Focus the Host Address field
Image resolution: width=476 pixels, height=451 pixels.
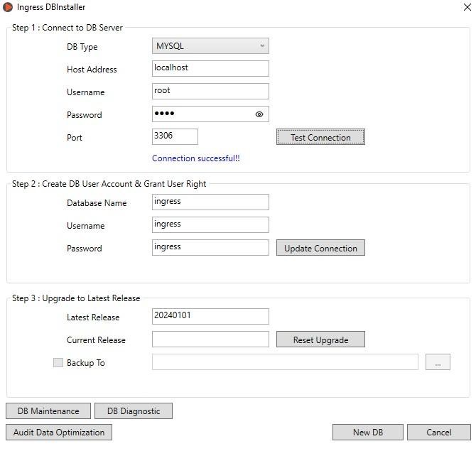pyautogui.click(x=210, y=69)
